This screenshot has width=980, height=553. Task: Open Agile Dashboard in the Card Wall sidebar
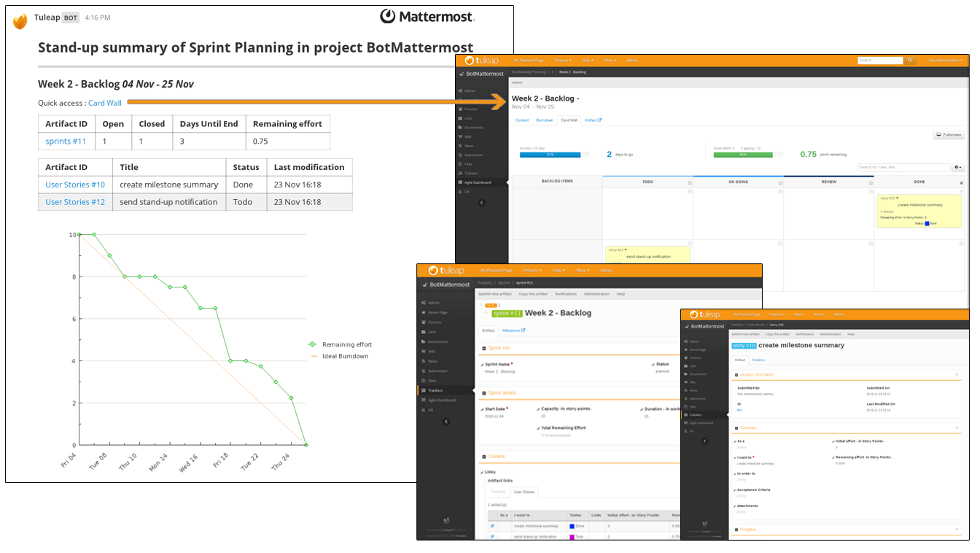coord(478,182)
